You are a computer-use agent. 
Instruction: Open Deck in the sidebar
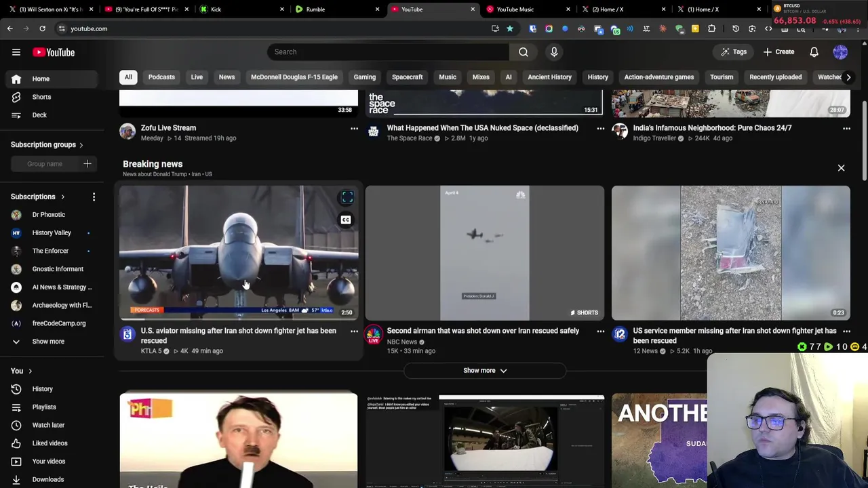coord(39,115)
